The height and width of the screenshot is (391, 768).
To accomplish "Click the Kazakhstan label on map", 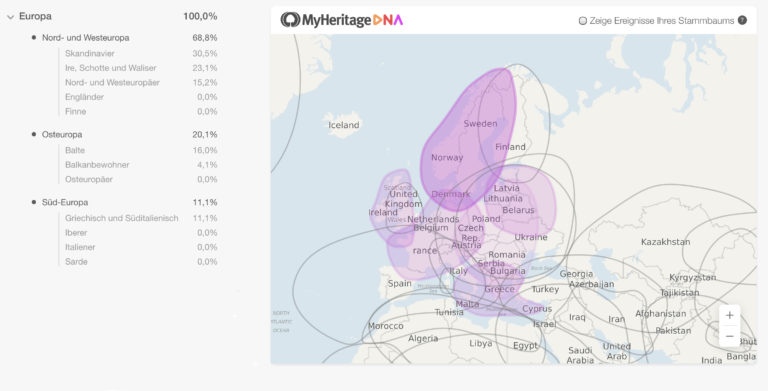I will [665, 242].
